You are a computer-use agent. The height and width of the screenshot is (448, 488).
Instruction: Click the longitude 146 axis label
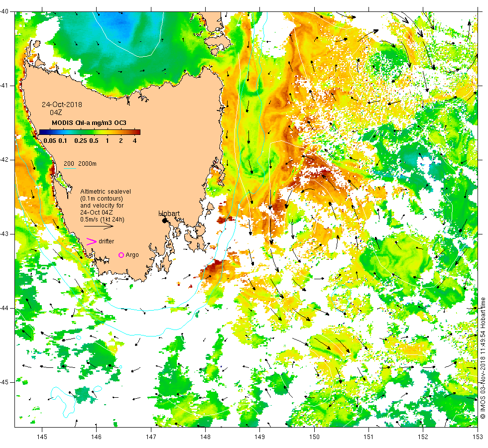tap(97, 437)
